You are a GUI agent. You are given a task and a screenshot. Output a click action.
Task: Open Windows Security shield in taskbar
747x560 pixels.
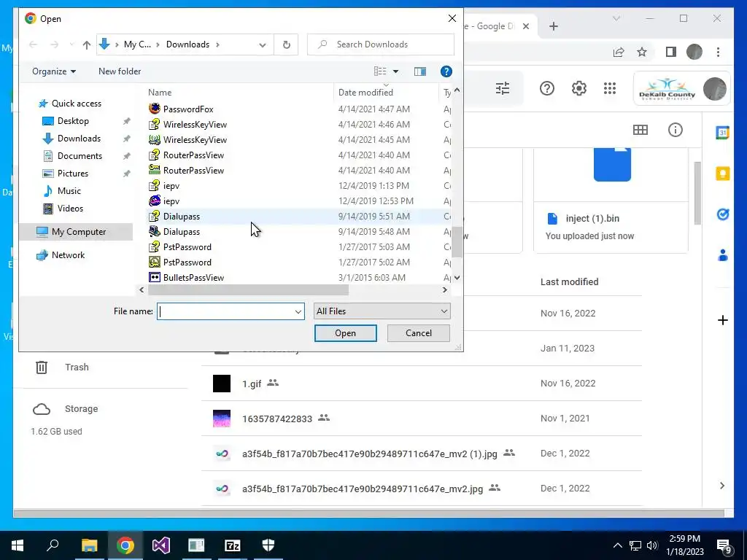point(268,545)
